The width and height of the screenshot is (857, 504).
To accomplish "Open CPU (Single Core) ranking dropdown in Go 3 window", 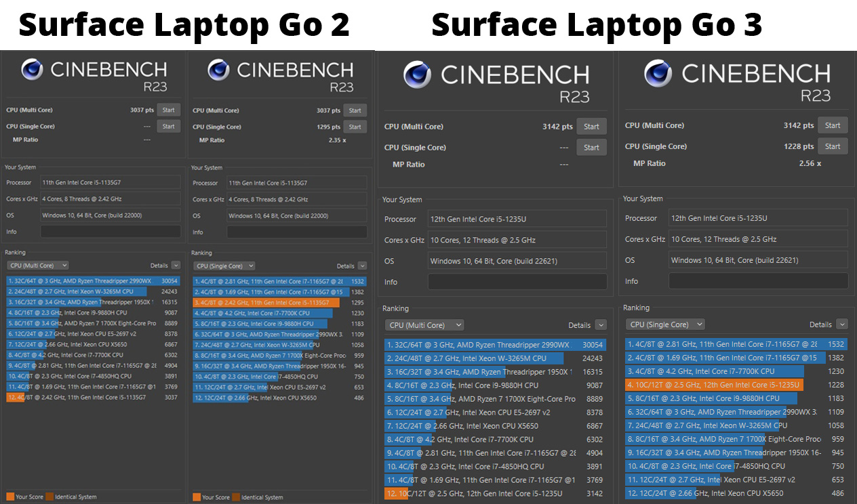I will [x=665, y=324].
